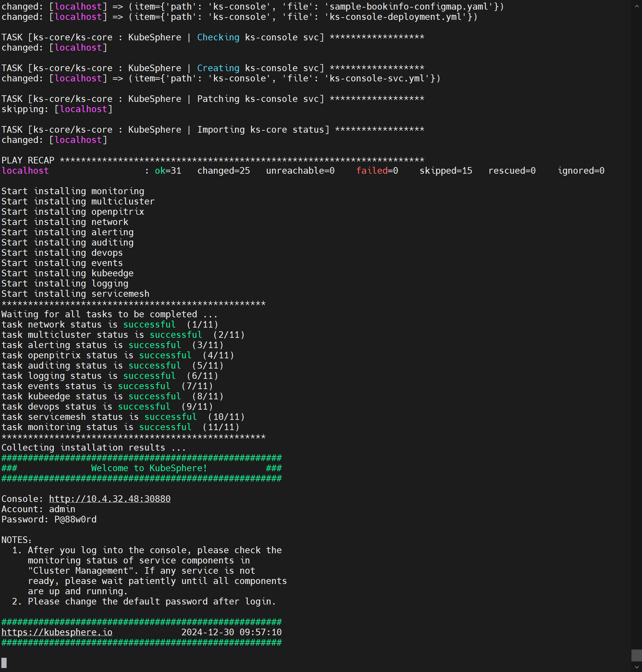This screenshot has width=642, height=672.
Task: Click the 'changed=25' recap value
Action: 224,170
